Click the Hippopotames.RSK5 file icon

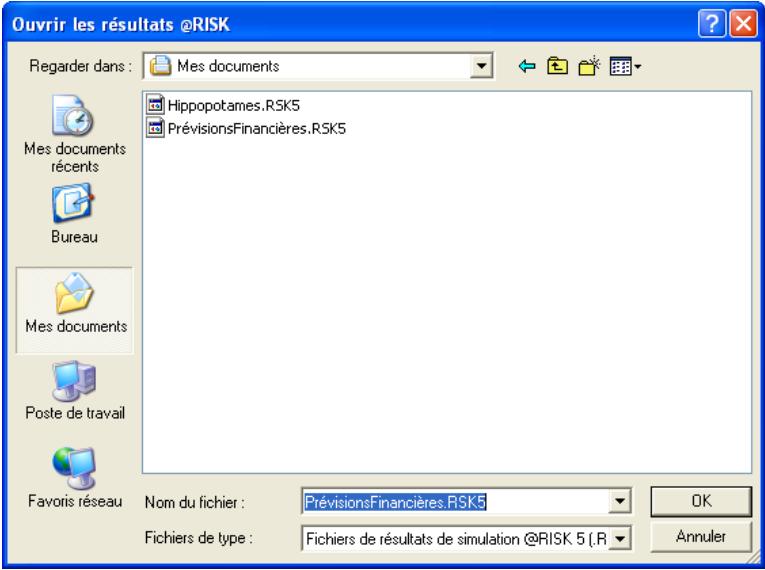pyautogui.click(x=155, y=109)
